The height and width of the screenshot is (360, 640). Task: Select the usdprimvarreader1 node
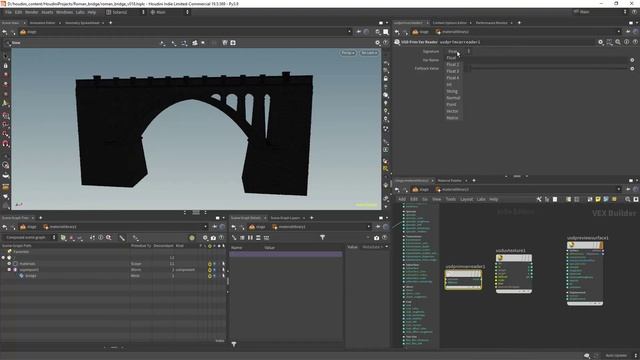click(463, 280)
